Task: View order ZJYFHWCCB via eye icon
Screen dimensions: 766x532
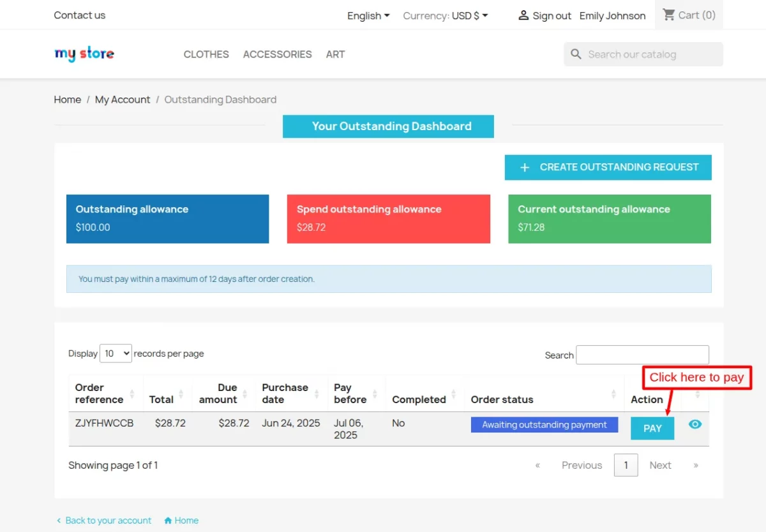Action: point(695,424)
